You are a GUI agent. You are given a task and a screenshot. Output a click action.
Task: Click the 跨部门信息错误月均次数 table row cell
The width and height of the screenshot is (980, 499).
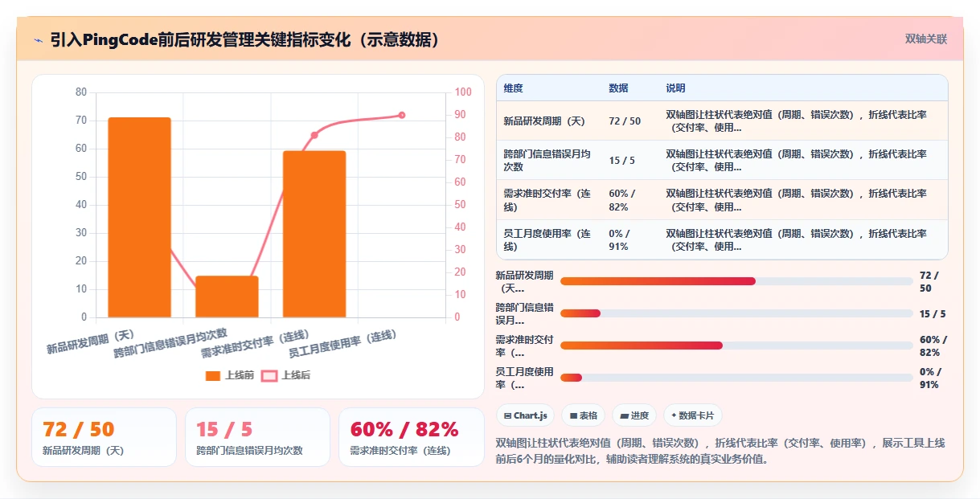(x=547, y=160)
